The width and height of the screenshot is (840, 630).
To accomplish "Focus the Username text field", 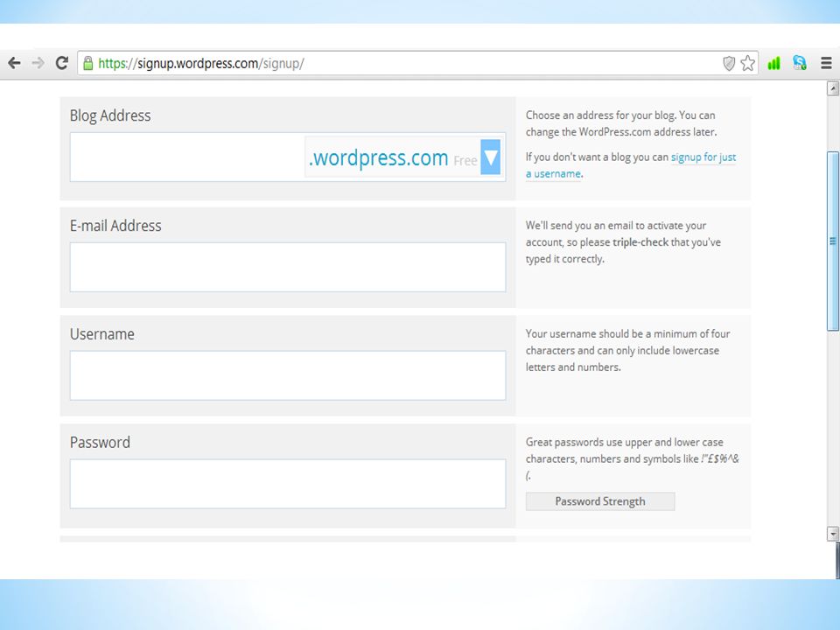I will [x=288, y=375].
